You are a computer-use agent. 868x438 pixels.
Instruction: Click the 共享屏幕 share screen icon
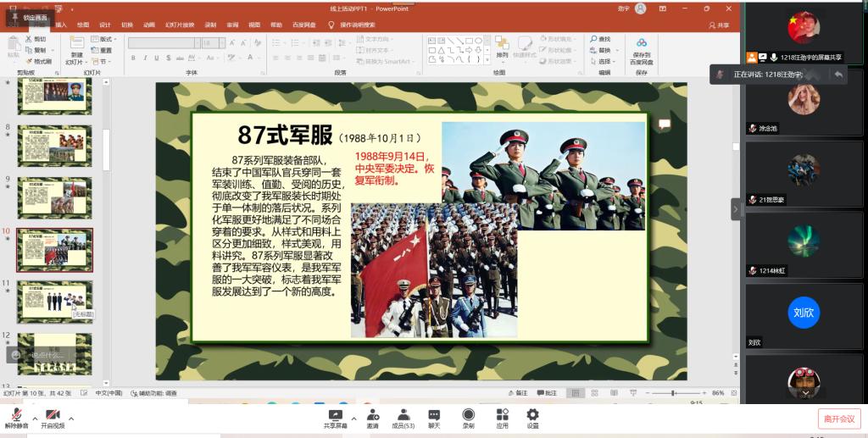tap(335, 415)
